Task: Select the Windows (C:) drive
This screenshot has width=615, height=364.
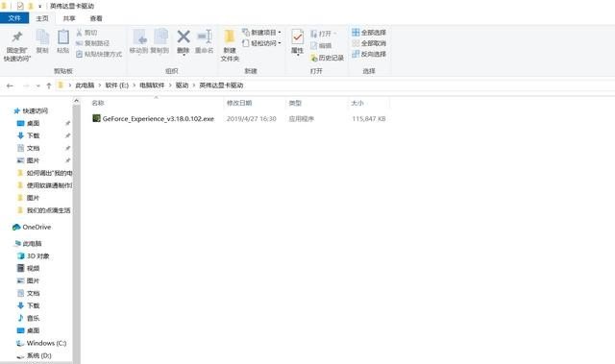Action: [x=41, y=343]
